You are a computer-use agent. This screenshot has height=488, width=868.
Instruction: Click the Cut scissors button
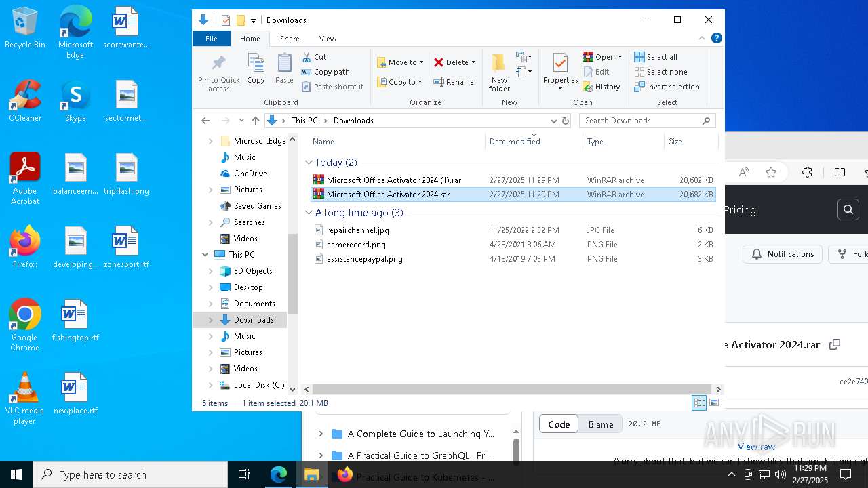314,57
